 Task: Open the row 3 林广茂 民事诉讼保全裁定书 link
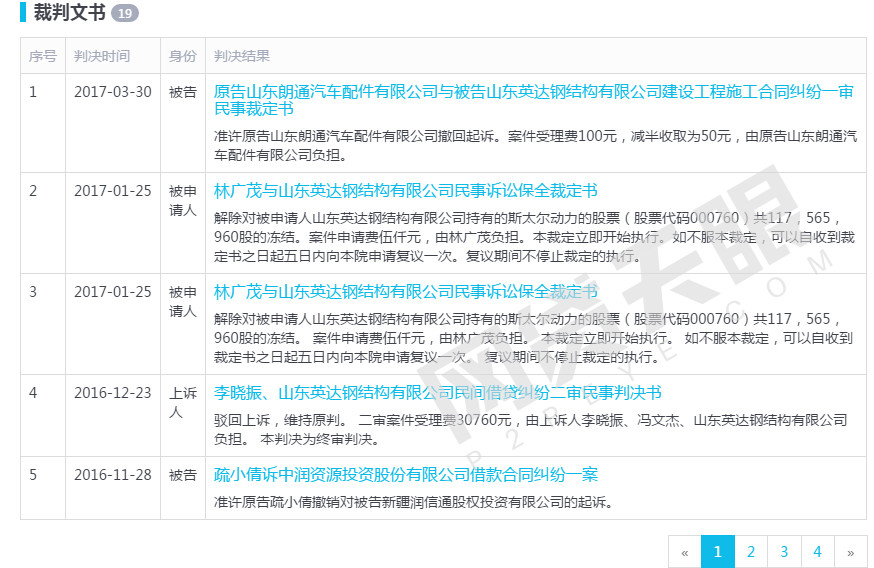point(405,292)
